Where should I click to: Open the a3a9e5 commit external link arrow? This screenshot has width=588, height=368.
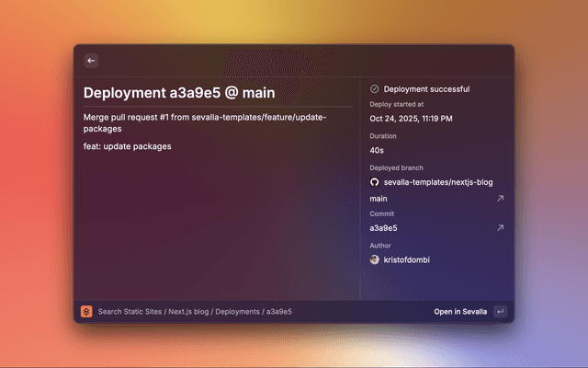(x=500, y=227)
